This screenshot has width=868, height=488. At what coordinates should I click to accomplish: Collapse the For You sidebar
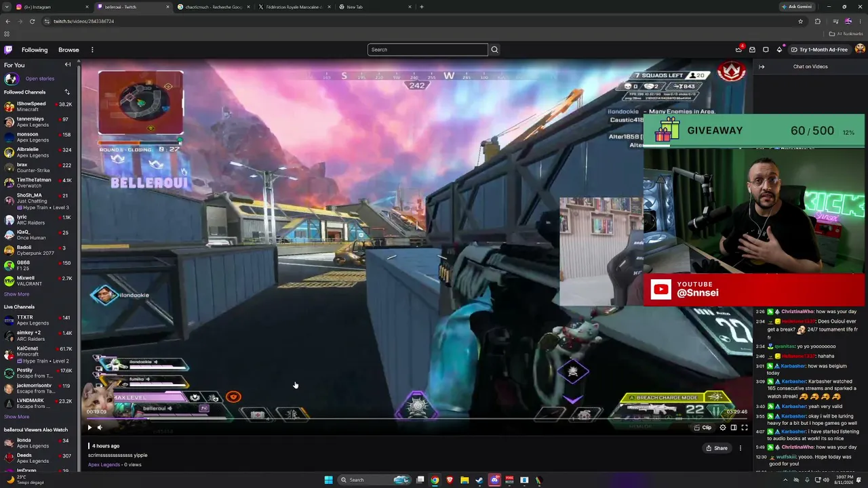pyautogui.click(x=68, y=64)
